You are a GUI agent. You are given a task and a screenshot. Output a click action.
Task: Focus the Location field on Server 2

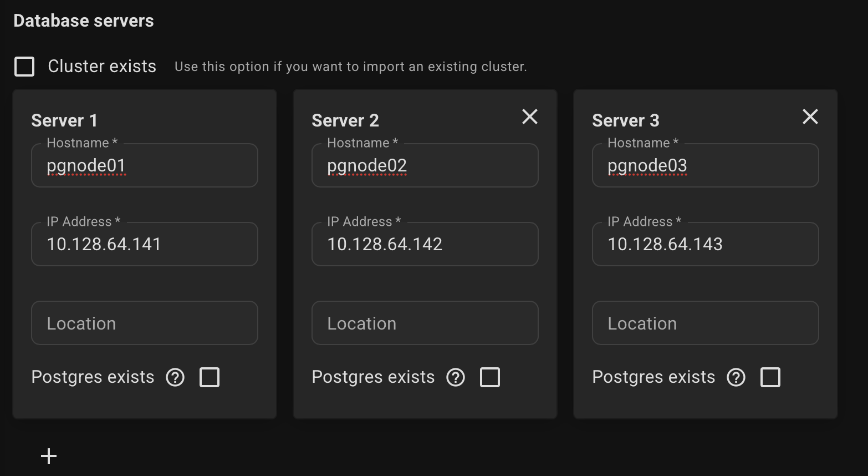coord(425,323)
